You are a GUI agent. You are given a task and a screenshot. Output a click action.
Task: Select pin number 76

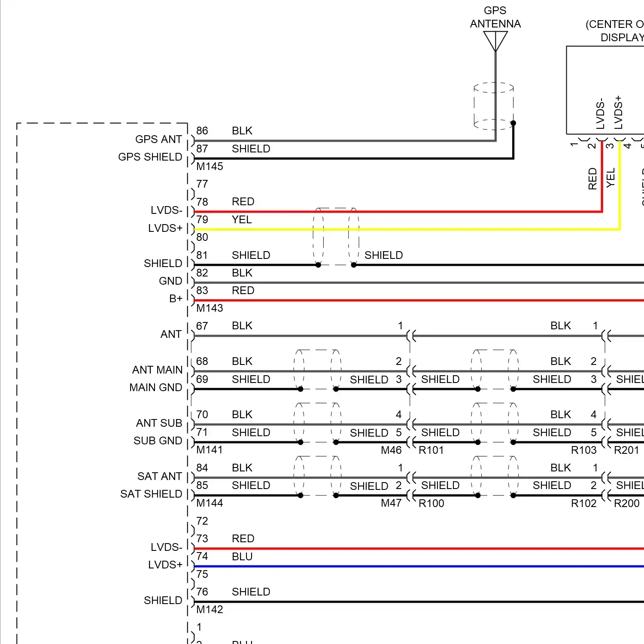(202, 592)
